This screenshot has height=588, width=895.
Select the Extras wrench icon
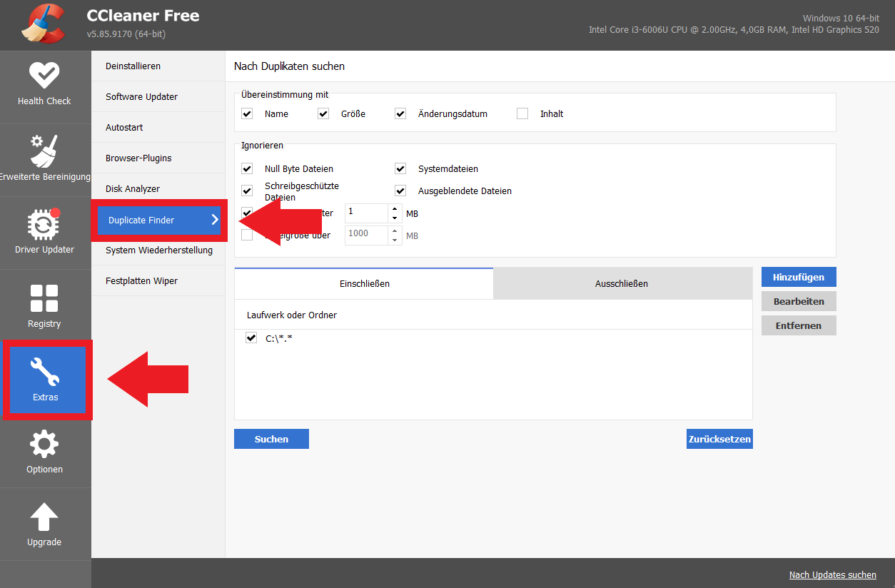44,372
